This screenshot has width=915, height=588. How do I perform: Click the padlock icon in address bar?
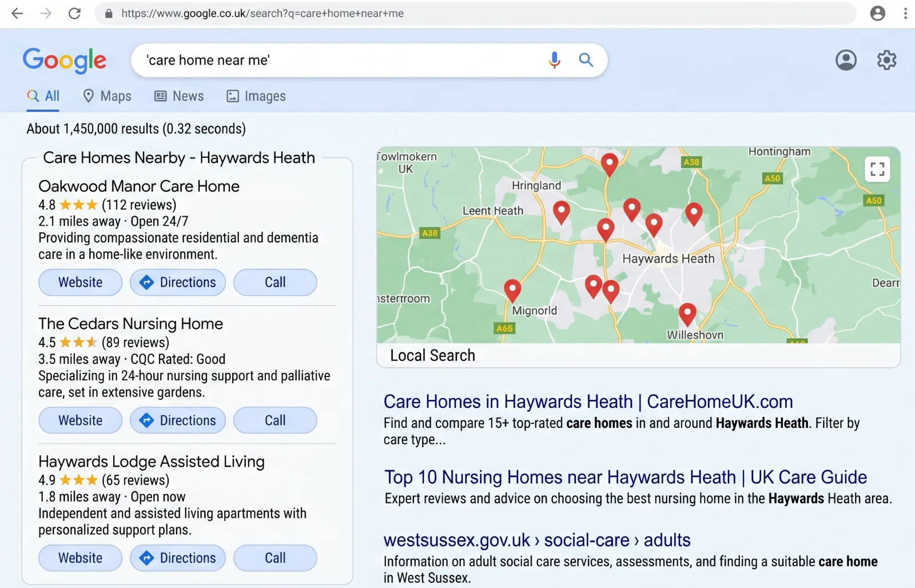point(109,13)
